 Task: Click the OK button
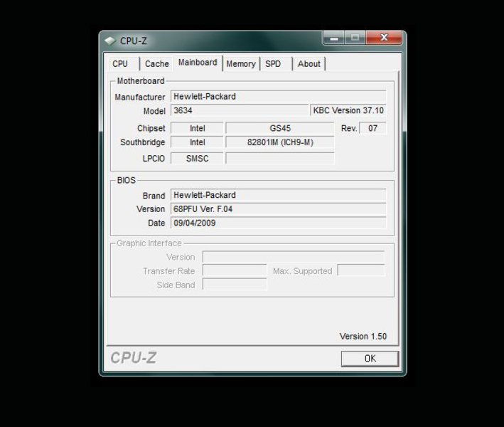(x=370, y=359)
